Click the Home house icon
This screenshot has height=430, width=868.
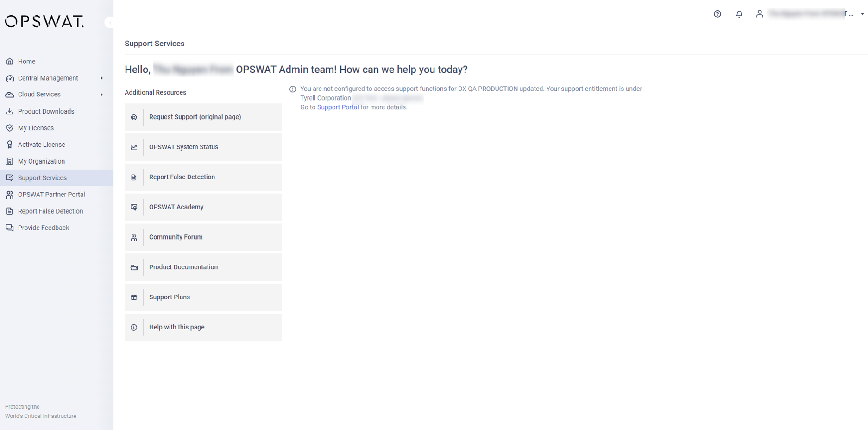[x=10, y=61]
